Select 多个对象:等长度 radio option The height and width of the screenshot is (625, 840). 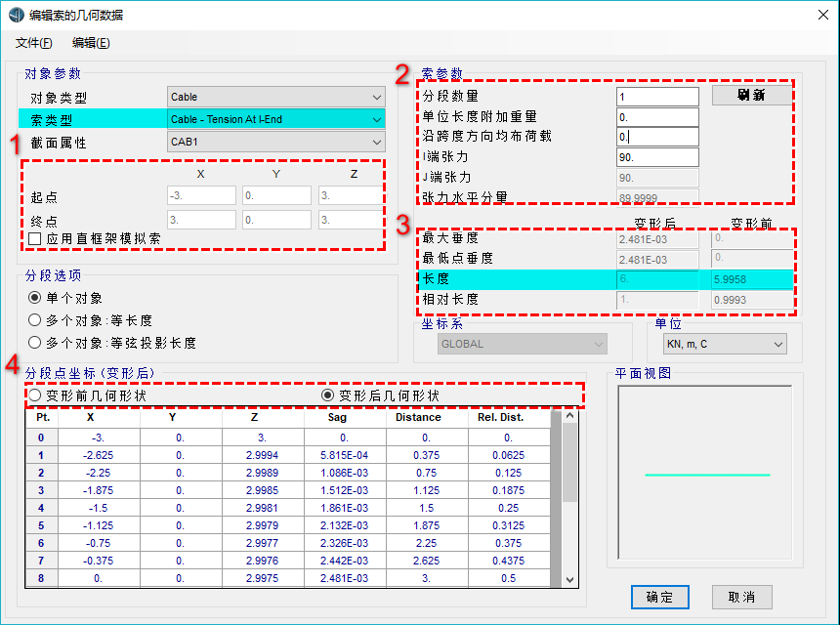(x=35, y=320)
